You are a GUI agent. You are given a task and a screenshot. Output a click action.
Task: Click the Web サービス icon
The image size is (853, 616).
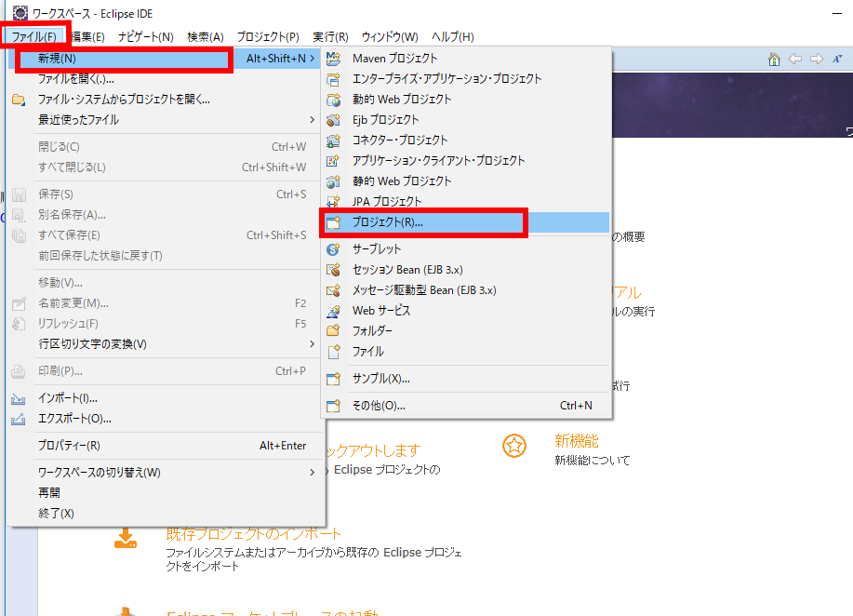(x=333, y=311)
